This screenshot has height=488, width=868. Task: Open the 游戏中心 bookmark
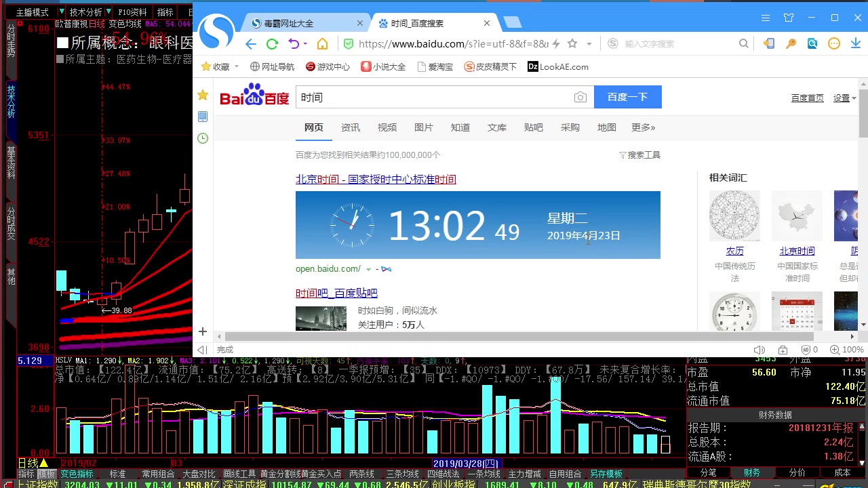pos(328,66)
